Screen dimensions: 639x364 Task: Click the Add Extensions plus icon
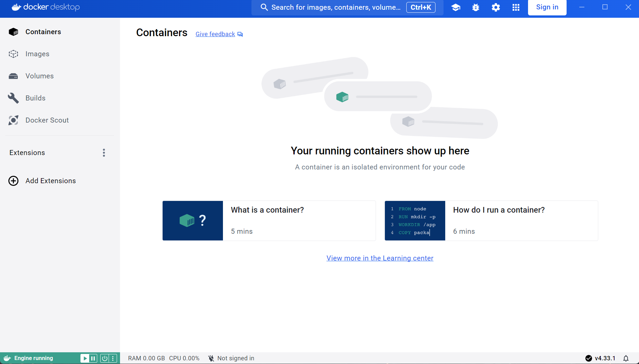(x=13, y=181)
